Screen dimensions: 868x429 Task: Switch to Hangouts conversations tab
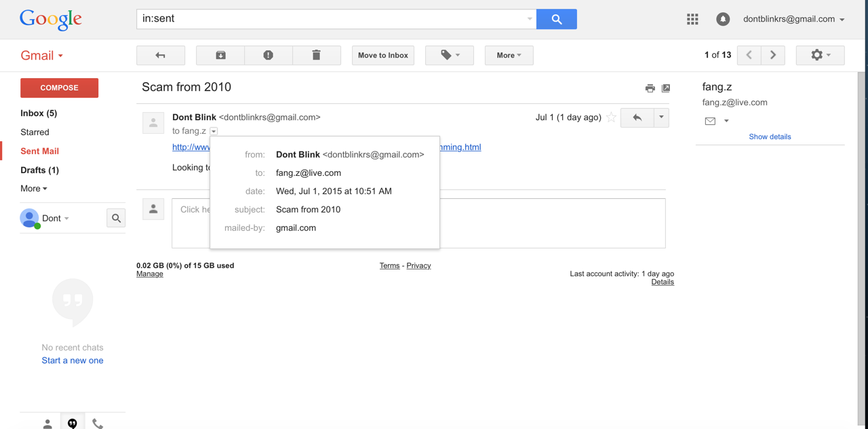[73, 424]
